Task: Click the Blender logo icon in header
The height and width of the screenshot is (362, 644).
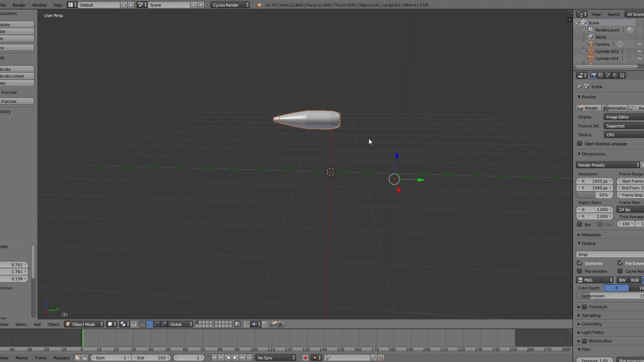Action: click(259, 5)
